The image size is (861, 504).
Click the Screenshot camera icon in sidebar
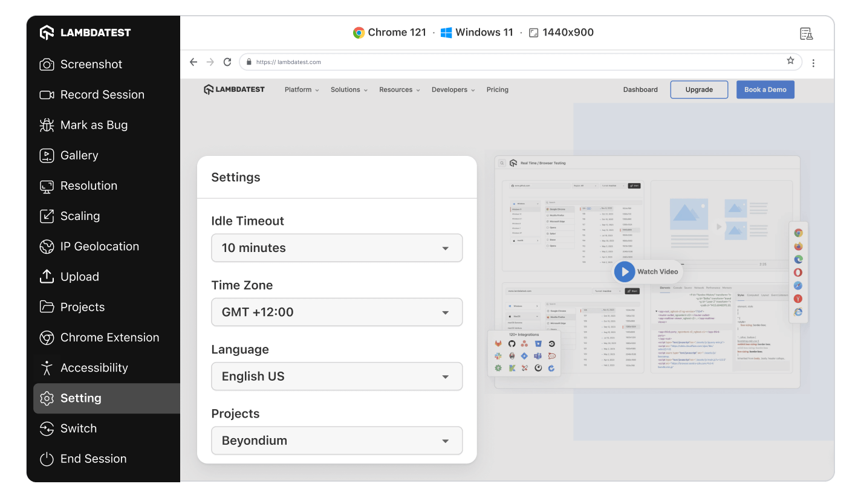pyautogui.click(x=47, y=65)
